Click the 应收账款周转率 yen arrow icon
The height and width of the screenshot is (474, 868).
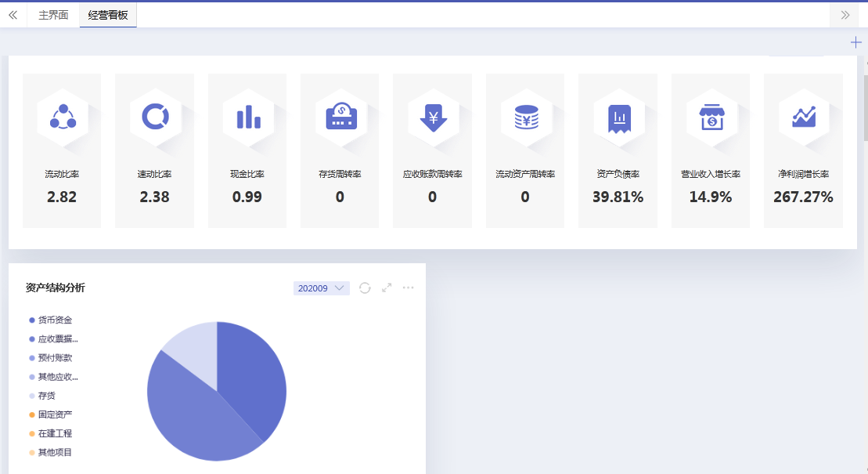tap(433, 118)
